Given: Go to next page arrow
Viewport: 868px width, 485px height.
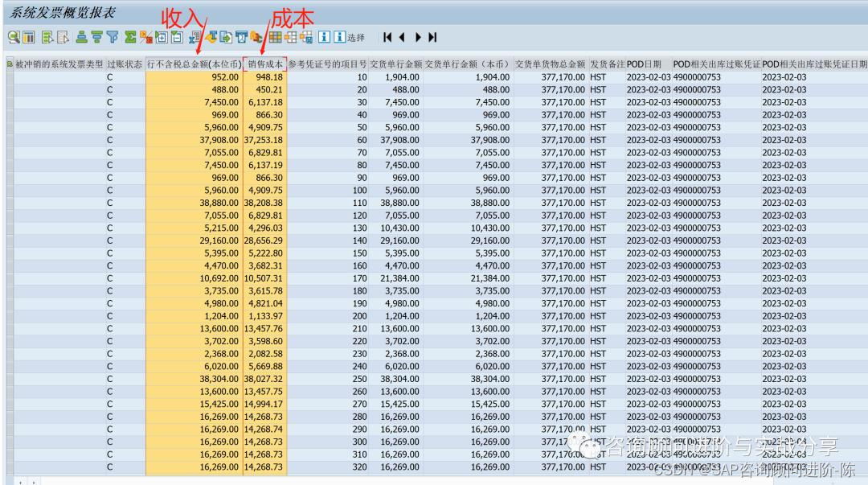Looking at the screenshot, I should click(418, 36).
